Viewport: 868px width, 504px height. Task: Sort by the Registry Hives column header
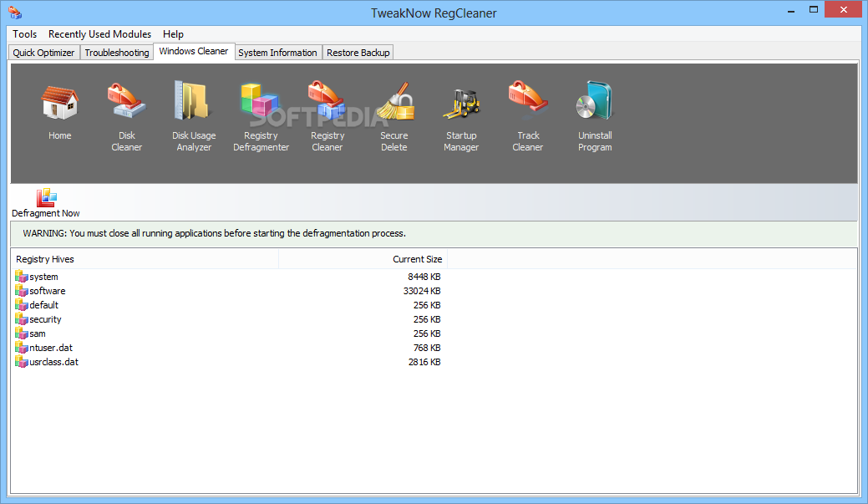point(145,259)
